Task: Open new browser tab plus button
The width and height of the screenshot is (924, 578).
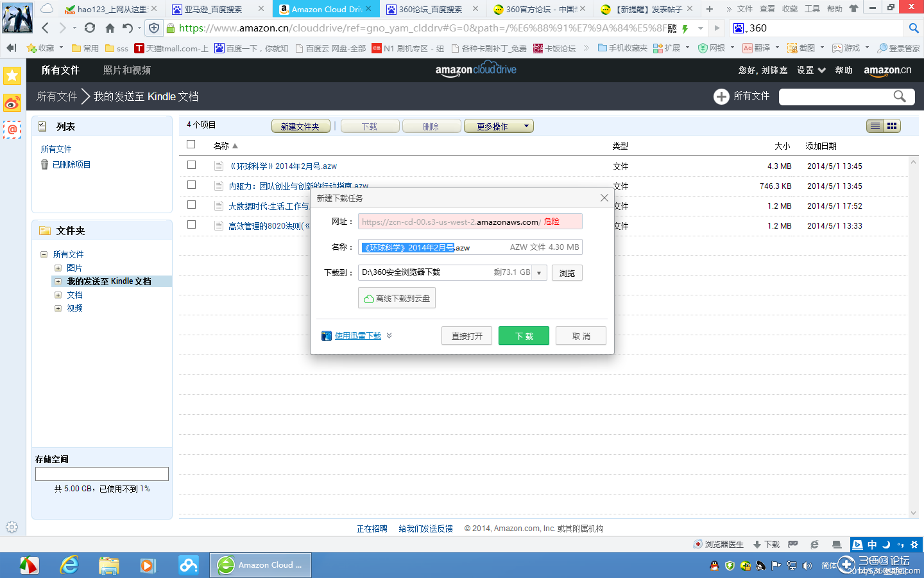Action: click(x=709, y=9)
